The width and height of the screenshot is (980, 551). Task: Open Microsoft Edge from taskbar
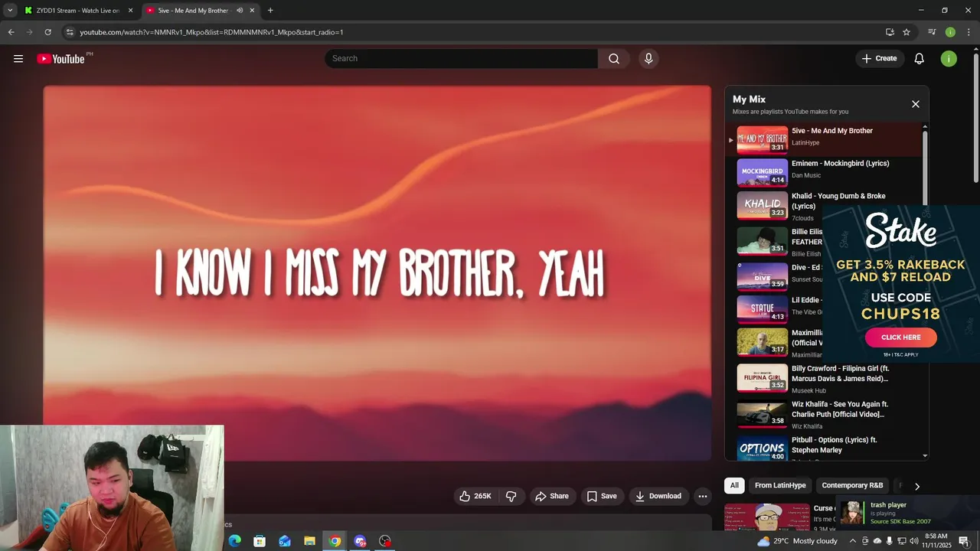tap(235, 541)
